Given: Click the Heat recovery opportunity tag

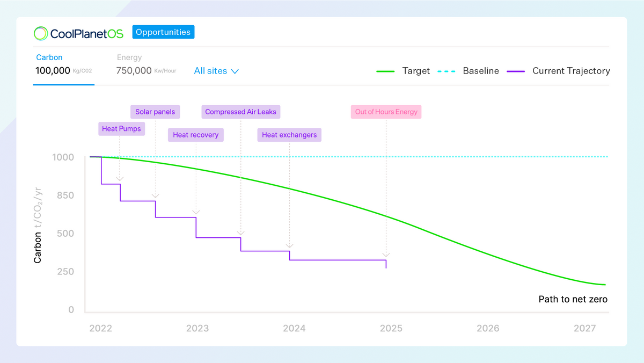Looking at the screenshot, I should 196,135.
